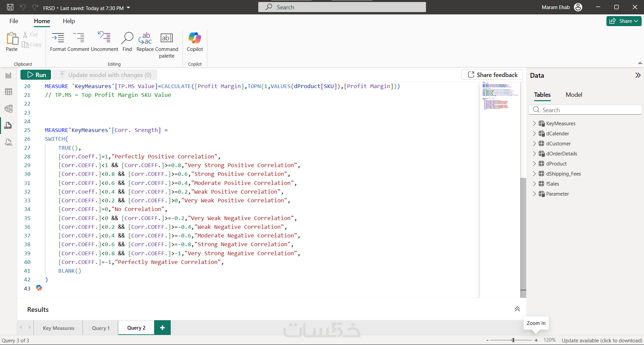Click the 120% zoom level
The image size is (644, 345).
point(549,340)
